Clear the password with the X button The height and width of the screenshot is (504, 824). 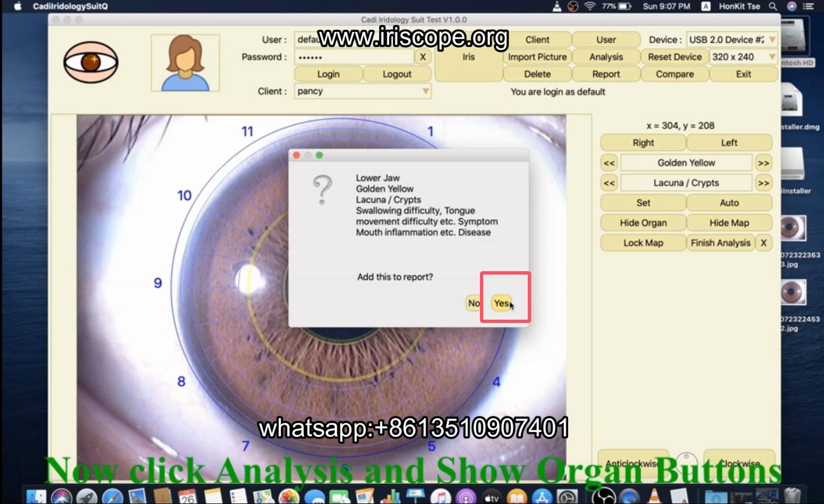click(x=423, y=57)
